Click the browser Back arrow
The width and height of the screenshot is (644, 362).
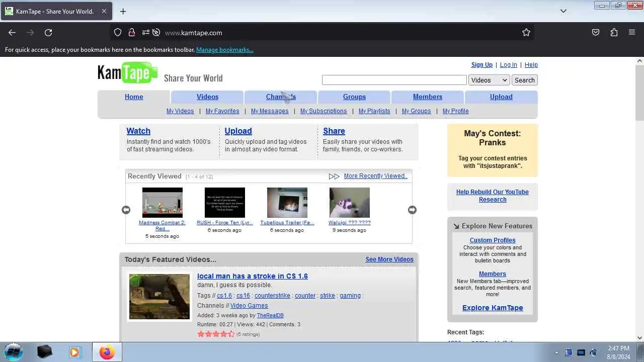[x=12, y=33]
